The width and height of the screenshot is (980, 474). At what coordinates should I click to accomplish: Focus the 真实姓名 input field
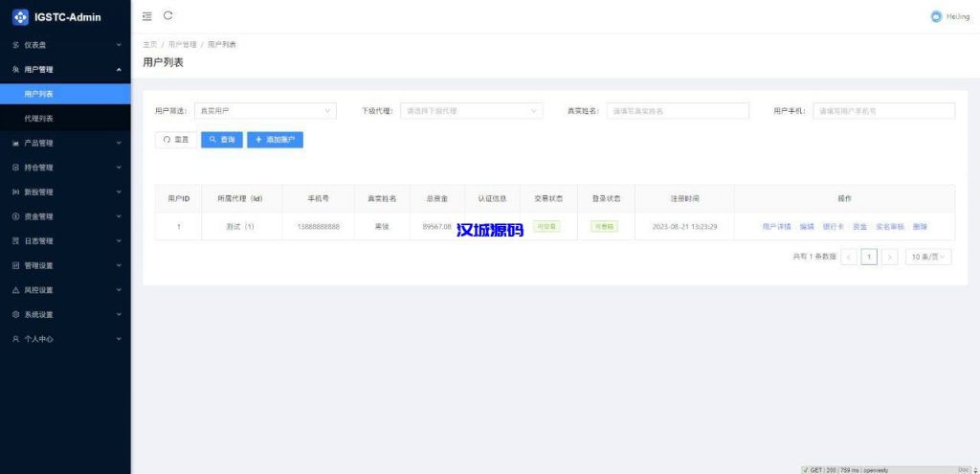pos(678,111)
